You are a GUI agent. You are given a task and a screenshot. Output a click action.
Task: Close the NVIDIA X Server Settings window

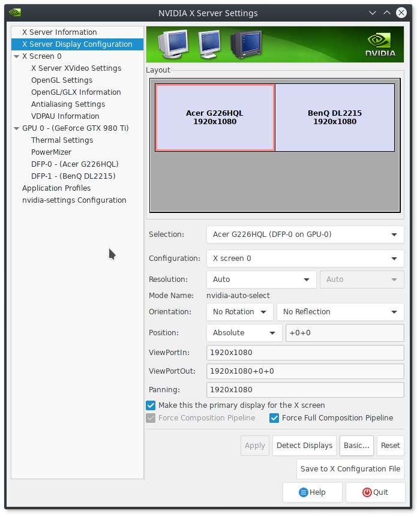click(401, 13)
